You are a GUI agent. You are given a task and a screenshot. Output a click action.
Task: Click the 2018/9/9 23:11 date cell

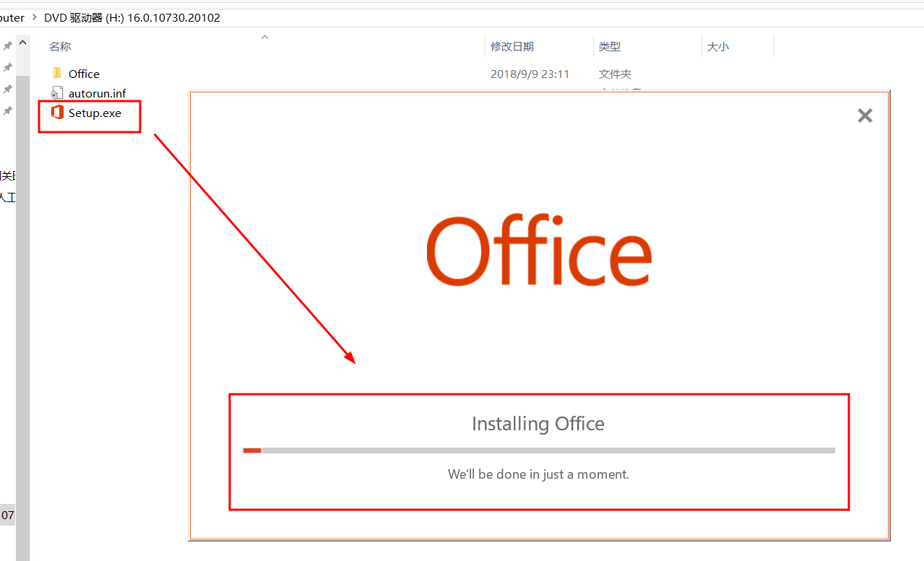530,74
